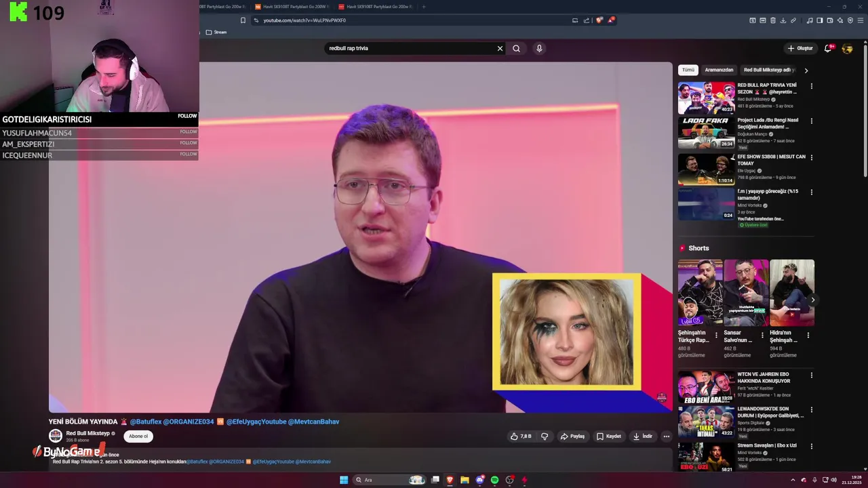Open options for LEWANDOWSKİ'DE SON DURUM video
This screenshot has height=488, width=868.
811,410
